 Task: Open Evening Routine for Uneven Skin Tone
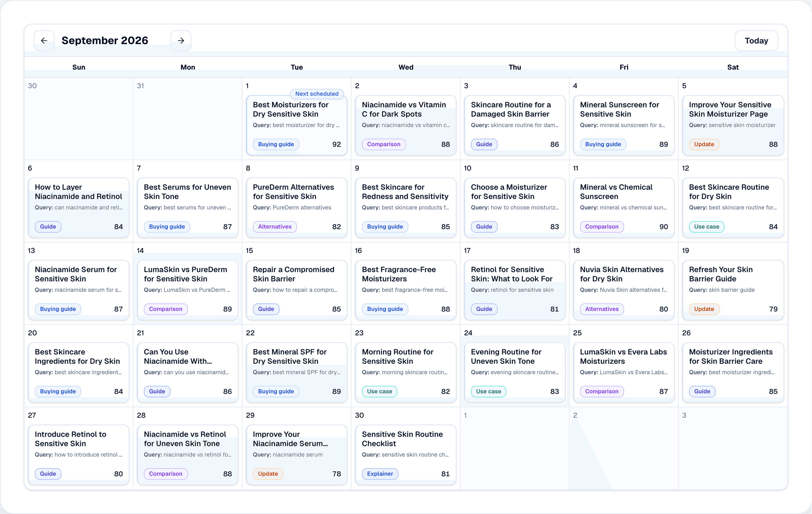(x=514, y=372)
